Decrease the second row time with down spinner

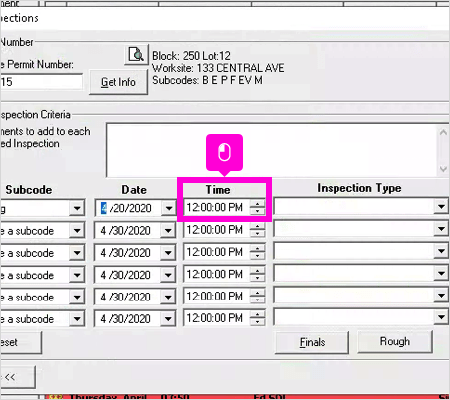pos(257,233)
